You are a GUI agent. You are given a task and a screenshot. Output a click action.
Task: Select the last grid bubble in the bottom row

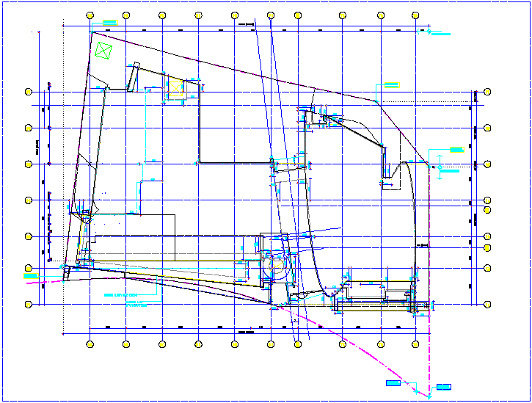tap(415, 344)
